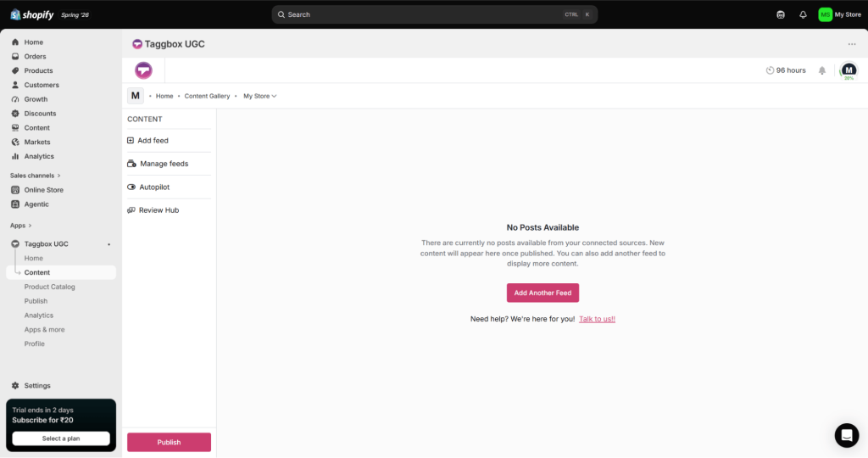Expand Sales channels chevron

click(58, 176)
